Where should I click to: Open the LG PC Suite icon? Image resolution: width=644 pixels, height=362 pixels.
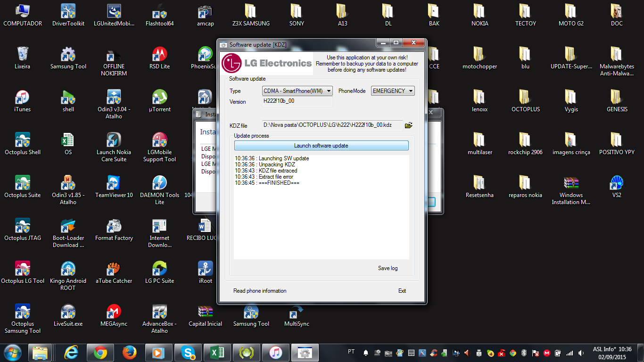coord(160,272)
